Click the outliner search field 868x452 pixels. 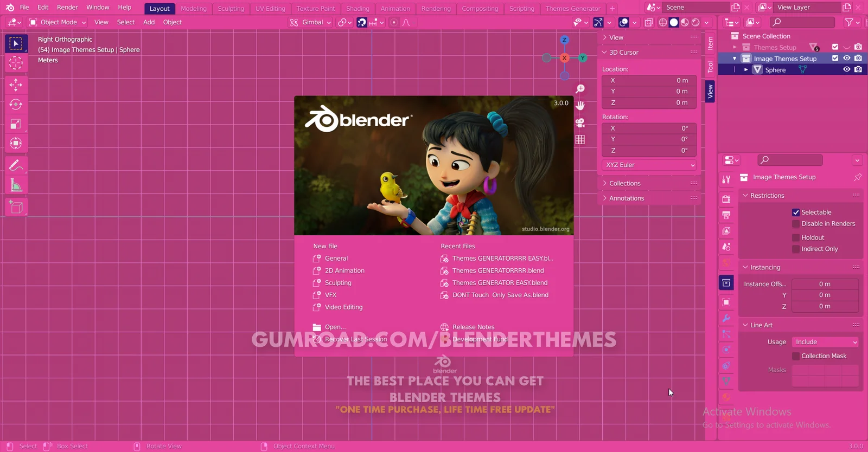coord(802,22)
